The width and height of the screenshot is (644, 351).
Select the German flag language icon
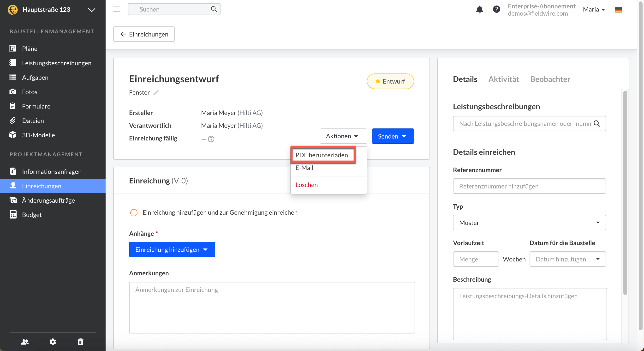618,10
